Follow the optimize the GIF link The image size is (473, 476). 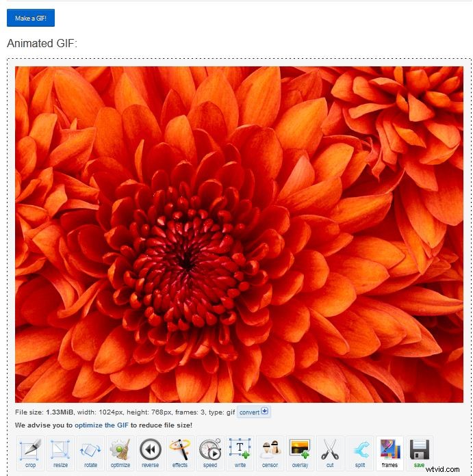point(101,425)
